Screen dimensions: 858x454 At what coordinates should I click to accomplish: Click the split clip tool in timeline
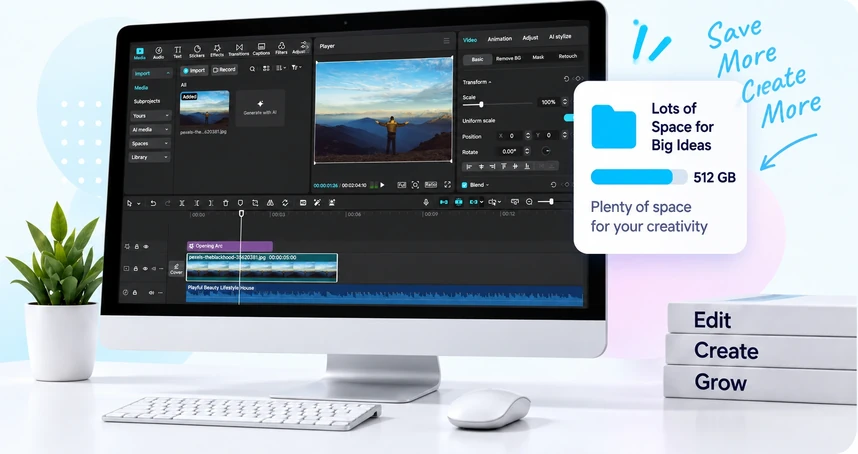(x=182, y=203)
